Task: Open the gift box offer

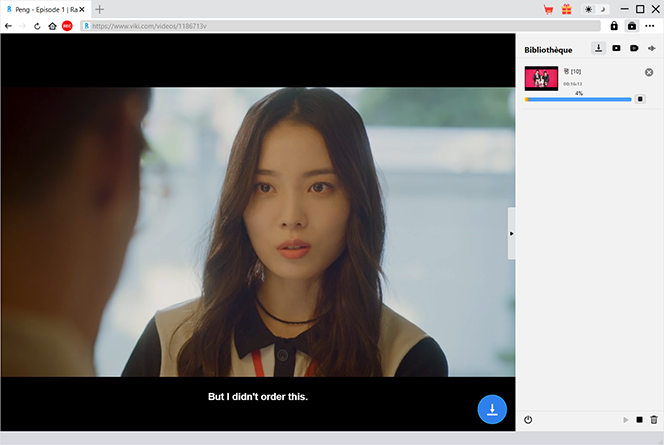Action: (x=567, y=9)
